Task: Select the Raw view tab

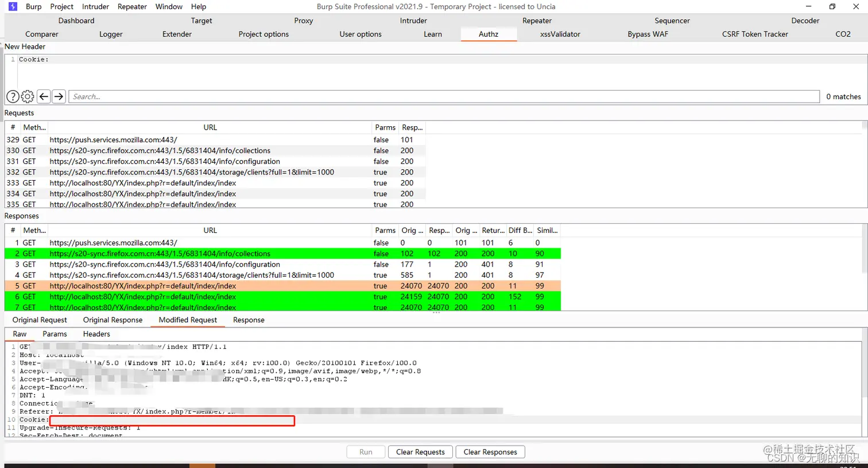Action: (x=20, y=334)
